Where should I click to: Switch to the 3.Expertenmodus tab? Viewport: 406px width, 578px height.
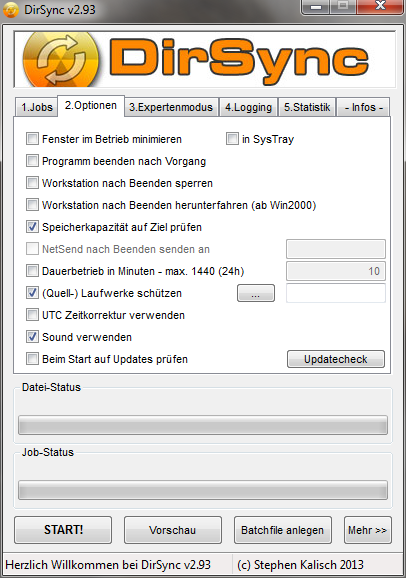tap(171, 107)
